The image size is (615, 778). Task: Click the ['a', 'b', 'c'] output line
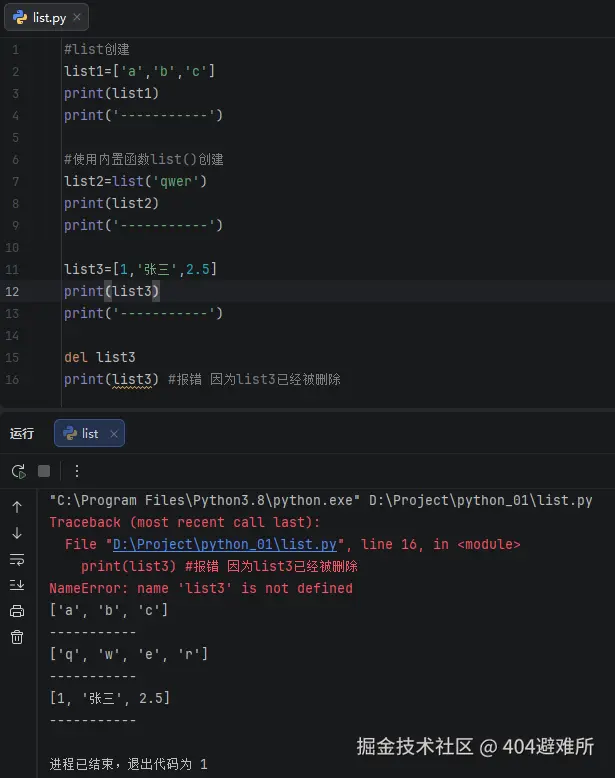coord(109,610)
